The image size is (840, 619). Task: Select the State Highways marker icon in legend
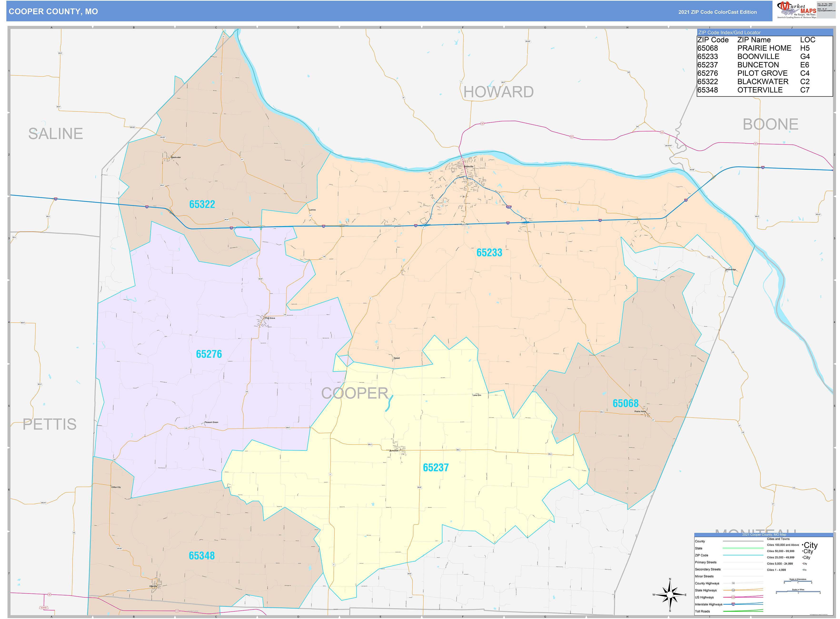[733, 590]
